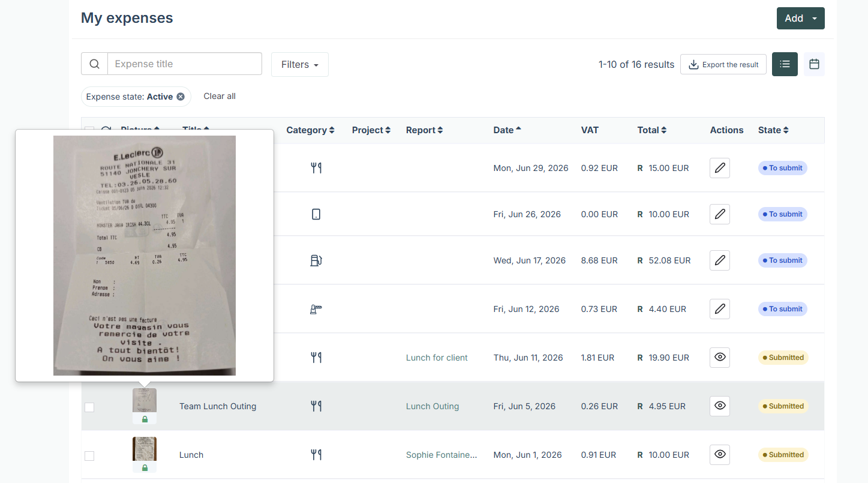Open the Lunch for client report
This screenshot has height=483, width=868.
coord(437,358)
